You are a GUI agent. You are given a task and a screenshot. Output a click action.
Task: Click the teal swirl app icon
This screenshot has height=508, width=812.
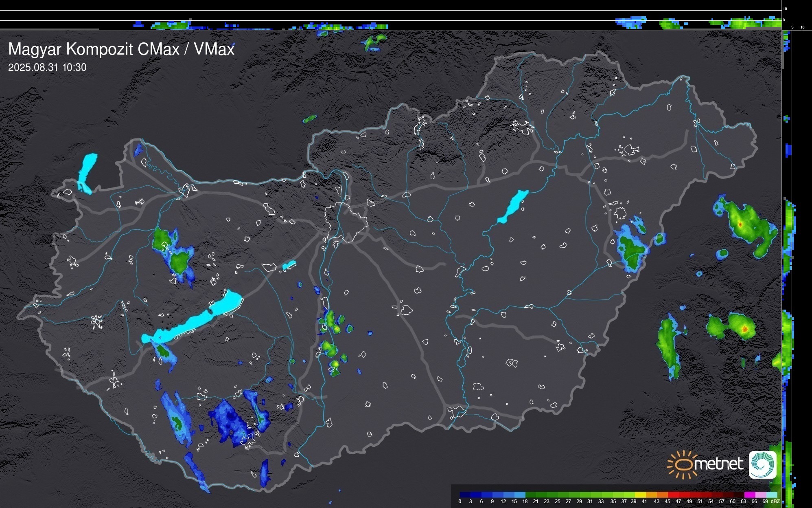click(762, 464)
